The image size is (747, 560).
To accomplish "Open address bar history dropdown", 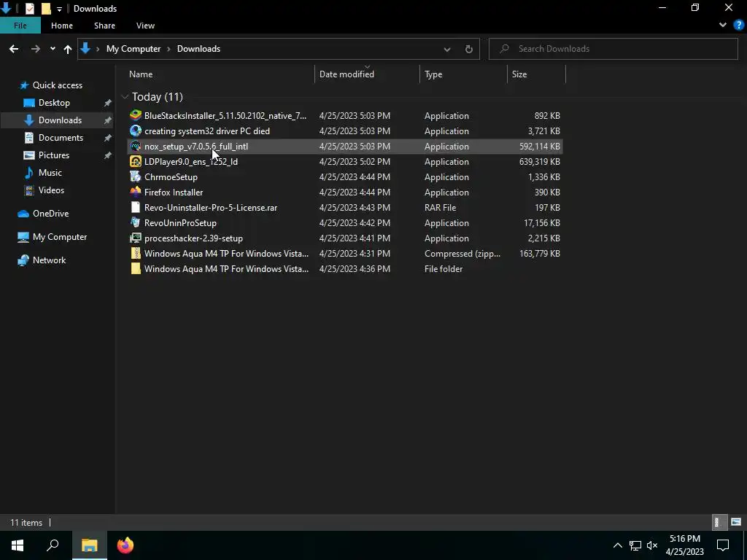I will [447, 49].
